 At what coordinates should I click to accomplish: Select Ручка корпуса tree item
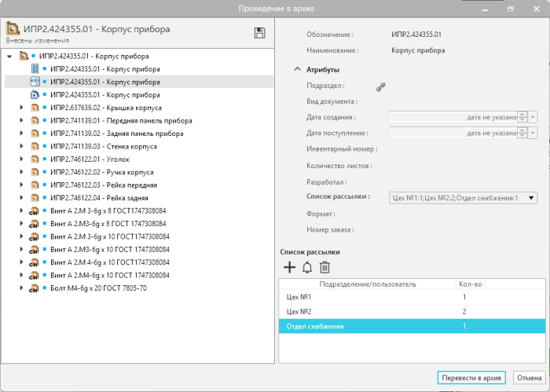[x=102, y=172]
